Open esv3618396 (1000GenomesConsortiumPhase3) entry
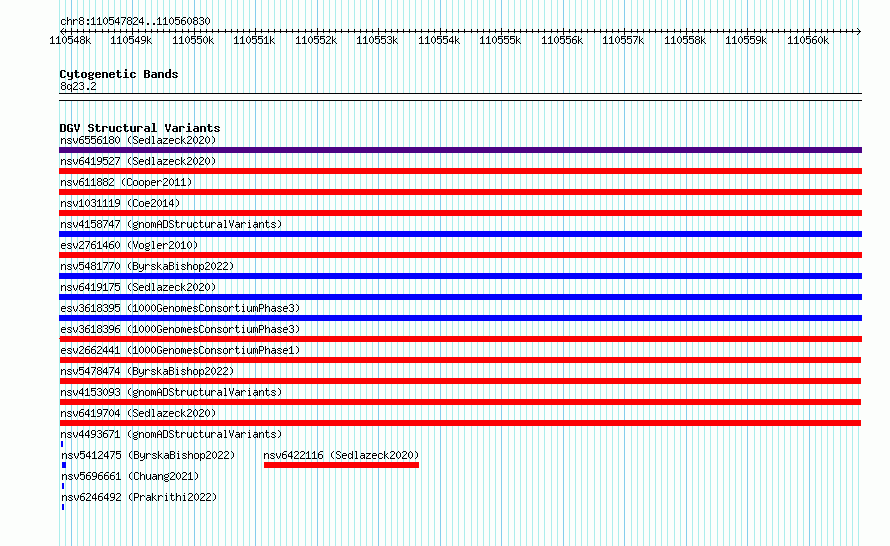The height and width of the screenshot is (546, 890). [180, 329]
